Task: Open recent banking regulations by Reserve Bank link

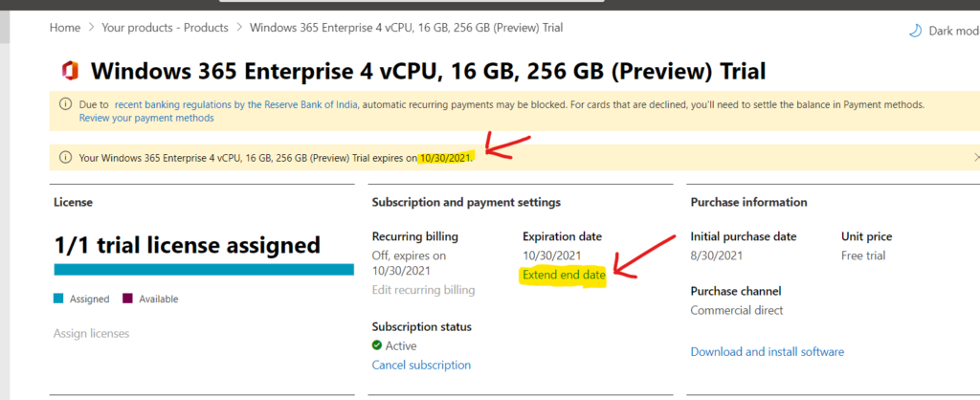Action: (x=236, y=104)
